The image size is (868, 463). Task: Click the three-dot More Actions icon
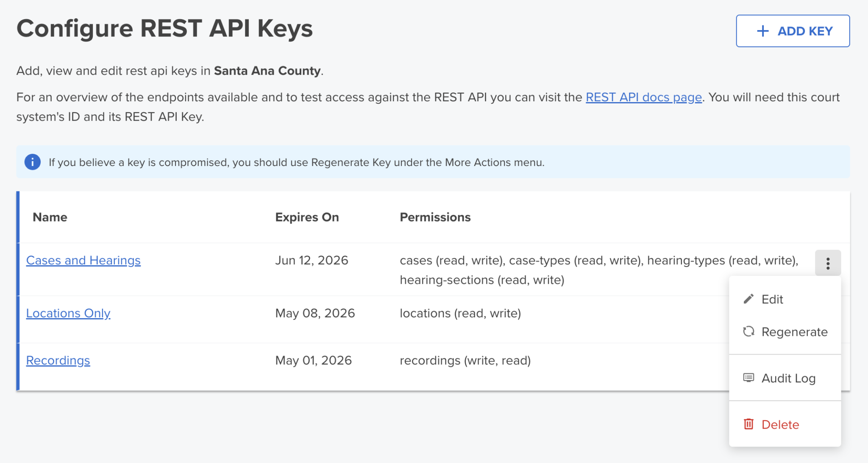click(828, 263)
